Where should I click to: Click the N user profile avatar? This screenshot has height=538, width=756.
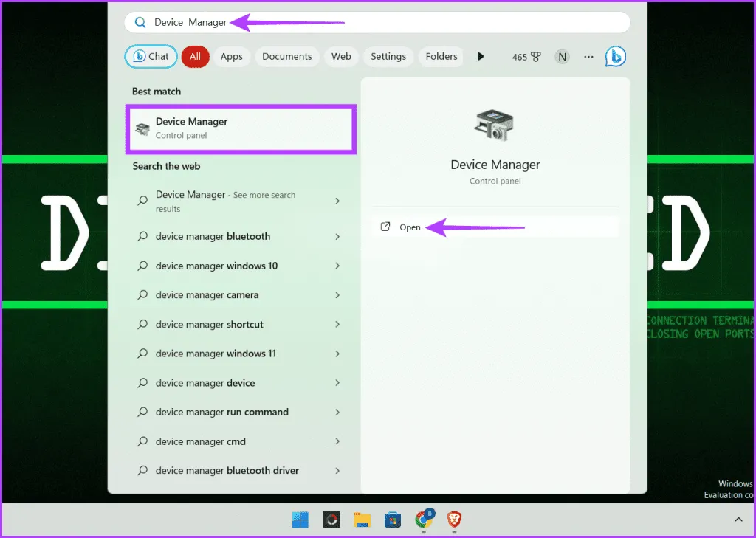pyautogui.click(x=563, y=57)
